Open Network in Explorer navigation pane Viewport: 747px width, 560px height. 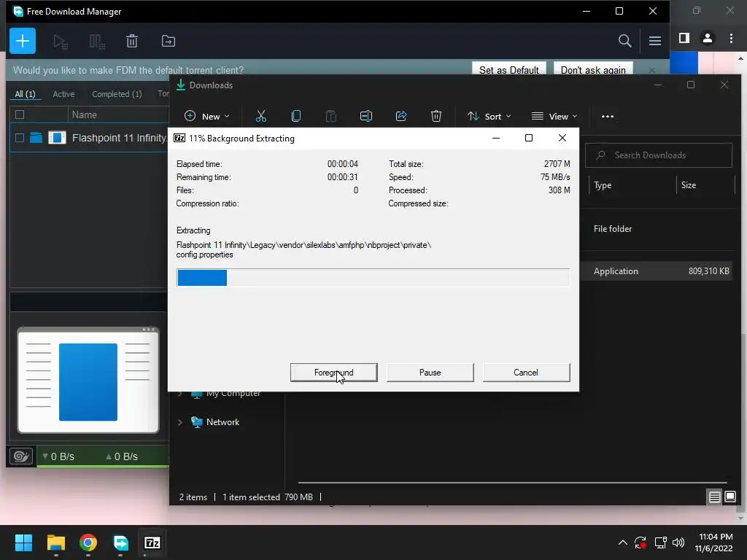tap(222, 422)
